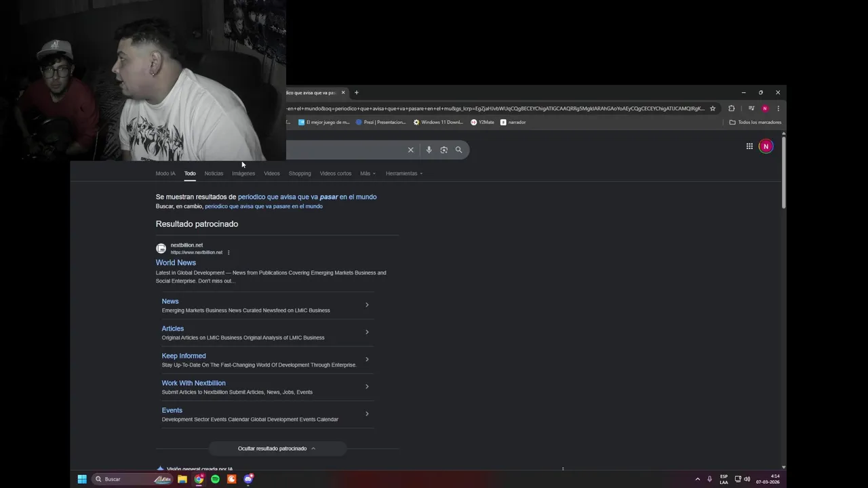Select the Todo results tab
Screen dimensions: 868x488
[x=190, y=174]
